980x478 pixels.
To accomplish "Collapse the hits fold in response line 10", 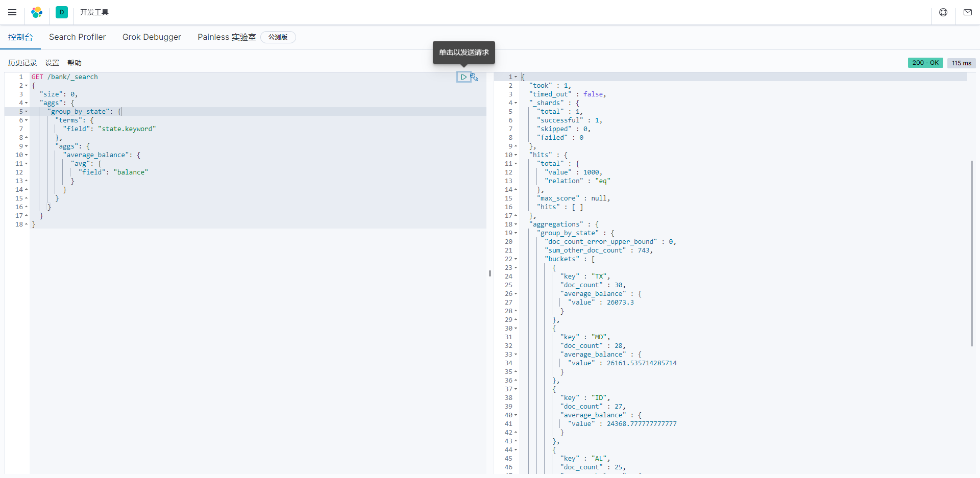I will tap(516, 155).
